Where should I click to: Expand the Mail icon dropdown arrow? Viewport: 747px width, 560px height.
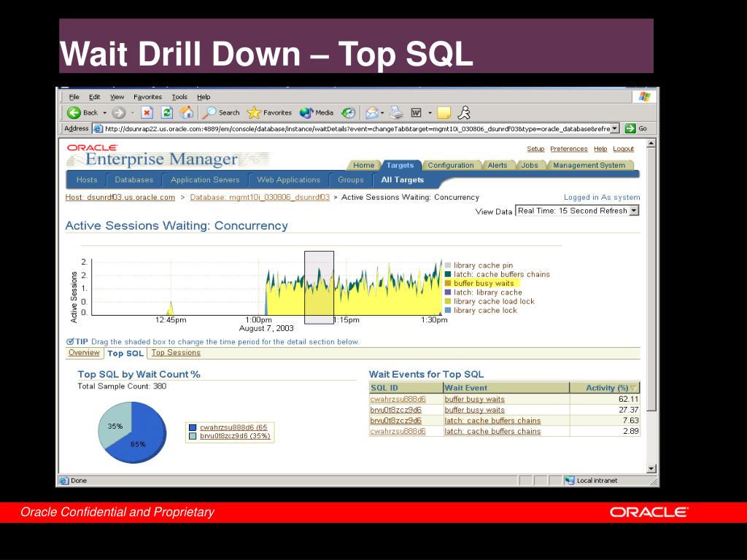pos(382,113)
